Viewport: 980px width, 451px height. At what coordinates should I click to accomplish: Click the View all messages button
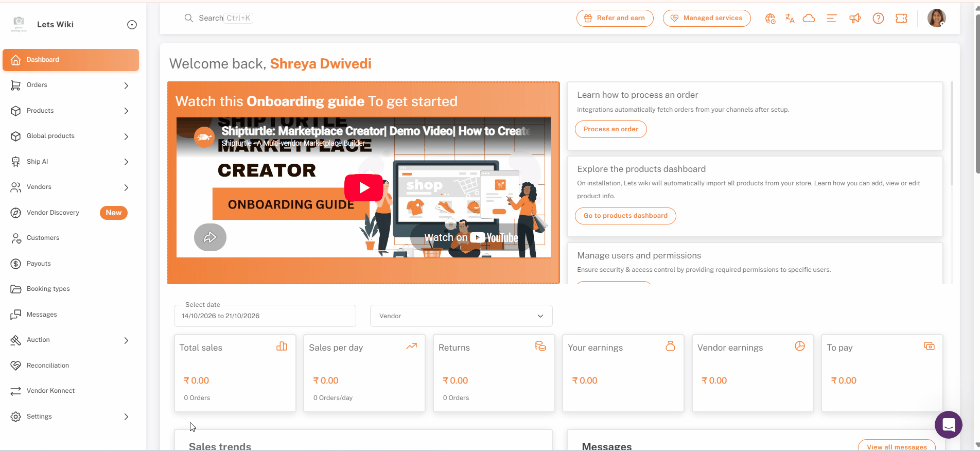(x=897, y=446)
